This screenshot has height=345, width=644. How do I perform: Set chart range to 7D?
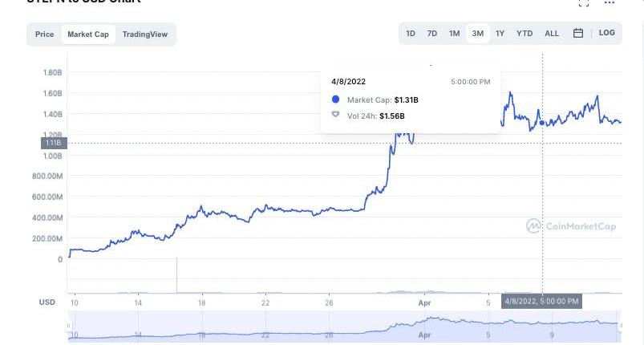(432, 34)
